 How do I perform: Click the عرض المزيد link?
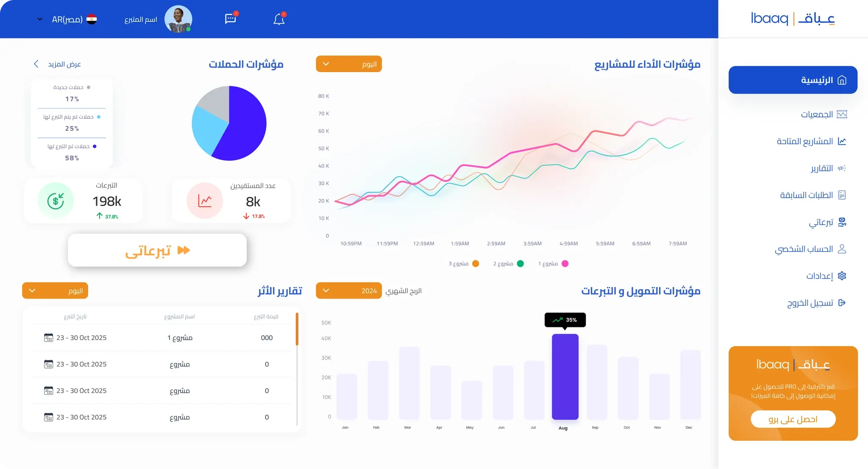click(57, 64)
